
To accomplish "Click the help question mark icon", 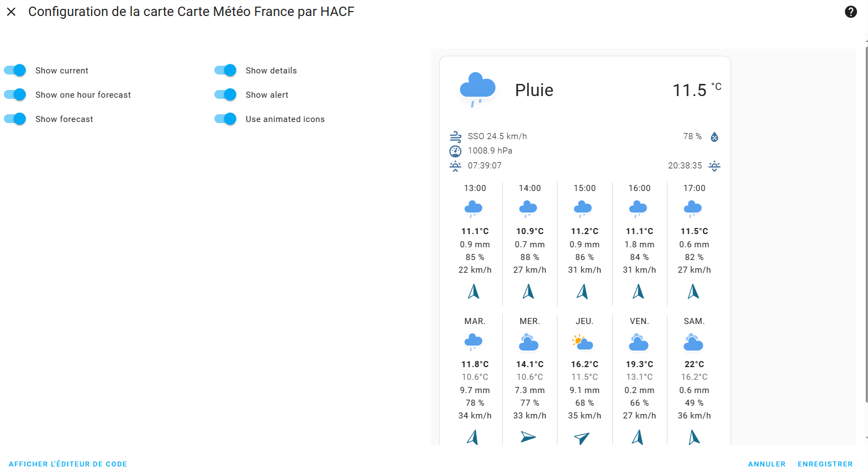I will coord(851,12).
